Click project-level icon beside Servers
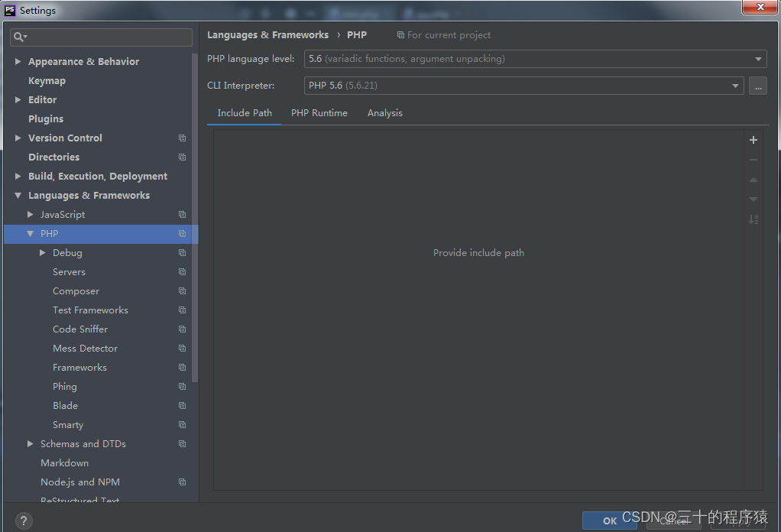 (183, 272)
